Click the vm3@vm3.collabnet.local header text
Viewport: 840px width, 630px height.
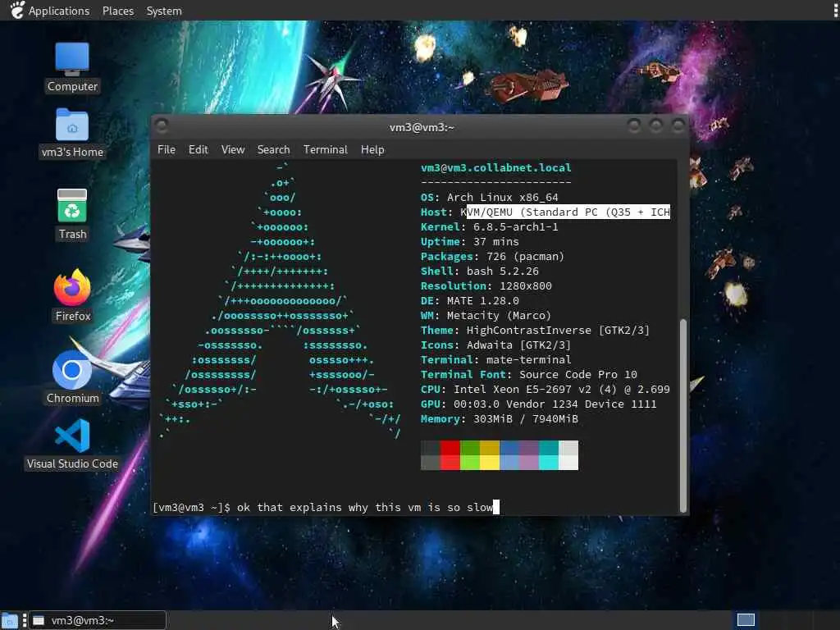click(496, 167)
